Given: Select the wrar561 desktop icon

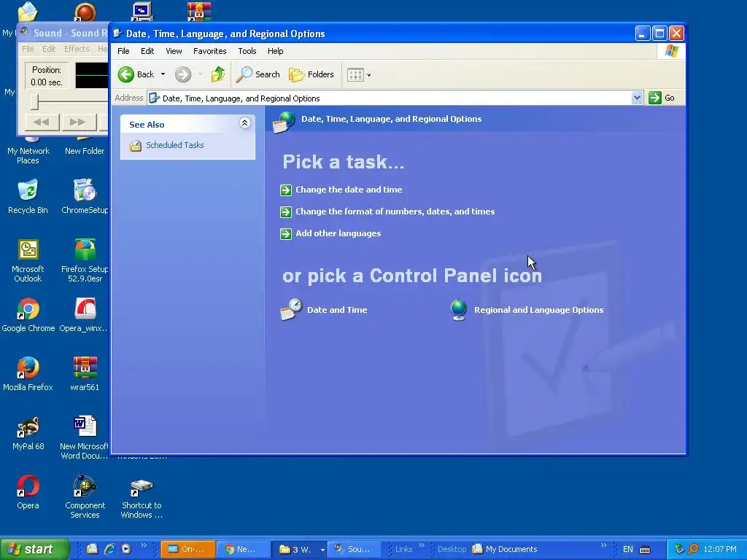Looking at the screenshot, I should click(x=85, y=374).
